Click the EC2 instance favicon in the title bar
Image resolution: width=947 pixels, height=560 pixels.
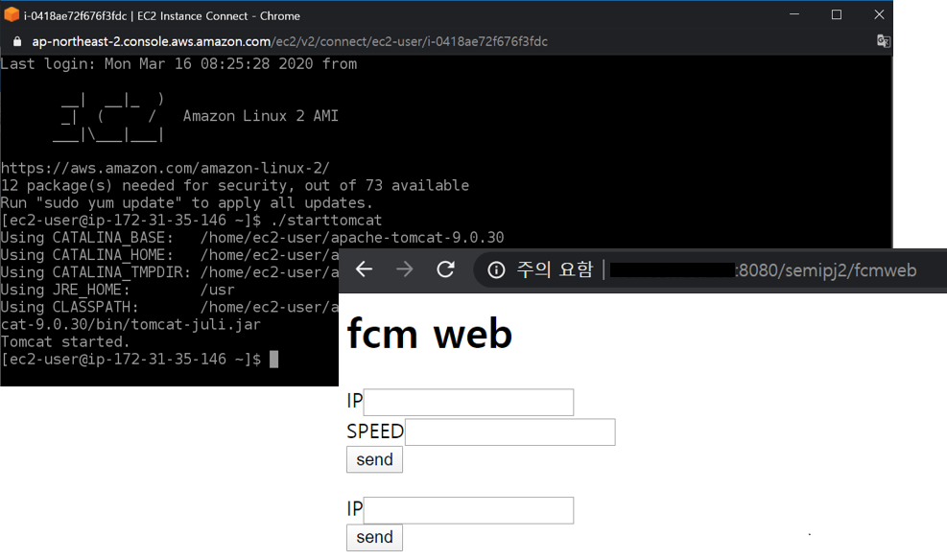[x=13, y=13]
